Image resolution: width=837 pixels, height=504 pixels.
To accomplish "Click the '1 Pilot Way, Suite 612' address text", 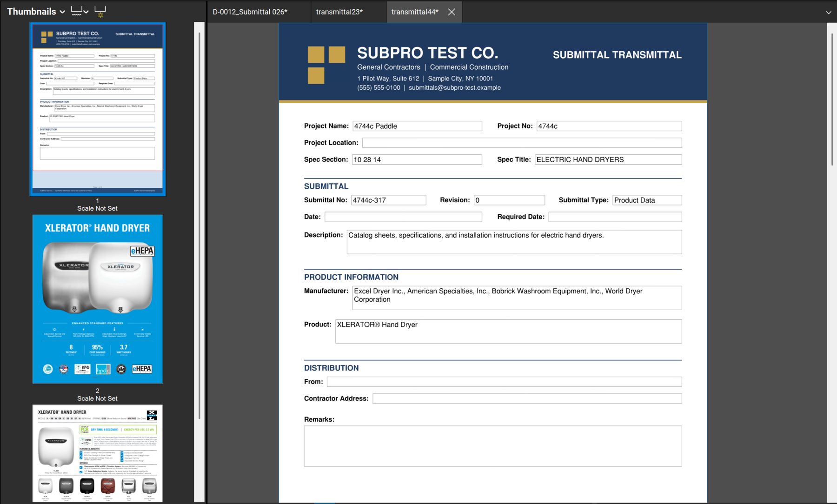I will click(388, 79).
